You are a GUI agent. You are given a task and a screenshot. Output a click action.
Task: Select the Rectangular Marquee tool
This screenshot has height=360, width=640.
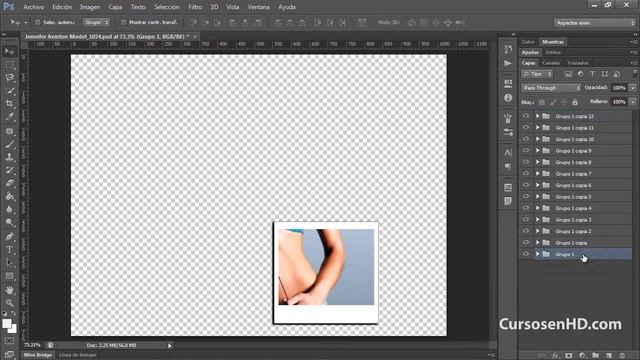(9, 65)
